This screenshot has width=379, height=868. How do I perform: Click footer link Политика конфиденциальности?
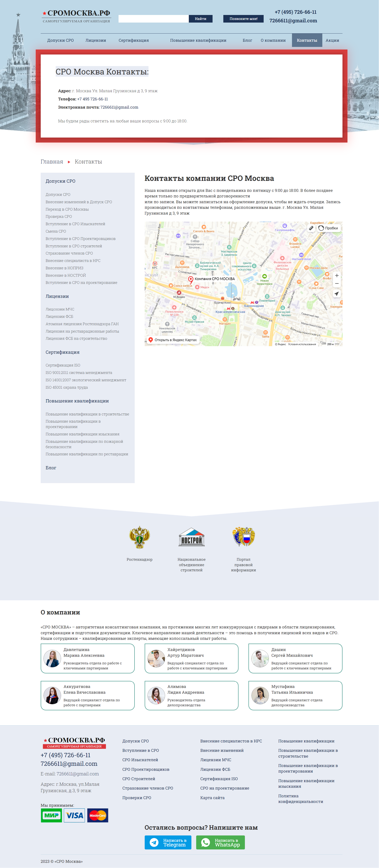[301, 799]
